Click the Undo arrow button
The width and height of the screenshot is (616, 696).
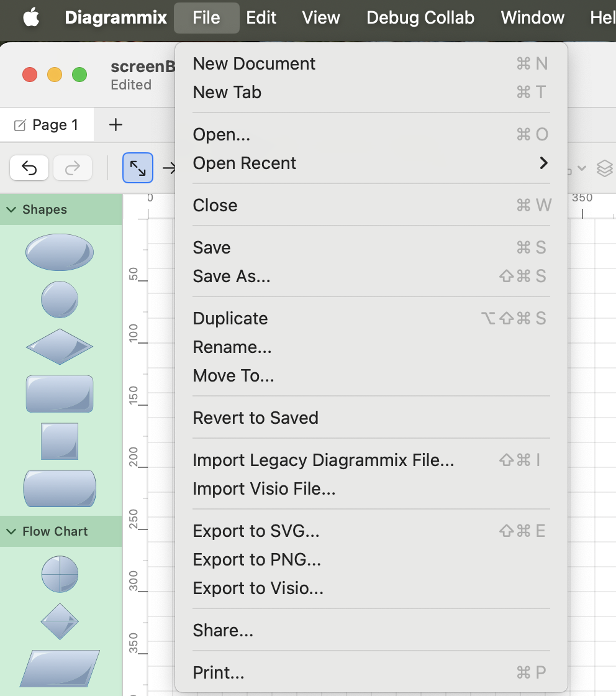click(x=29, y=168)
